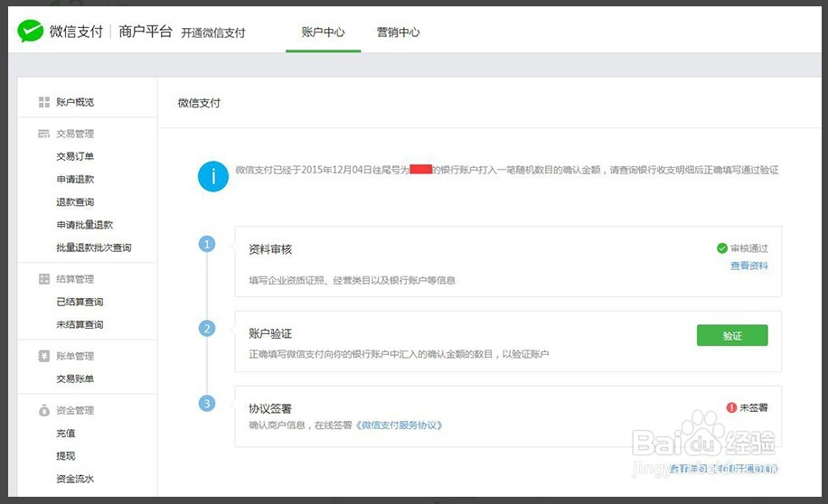Select 交易订单 in the sidebar
Image resolution: width=828 pixels, height=504 pixels.
74,156
